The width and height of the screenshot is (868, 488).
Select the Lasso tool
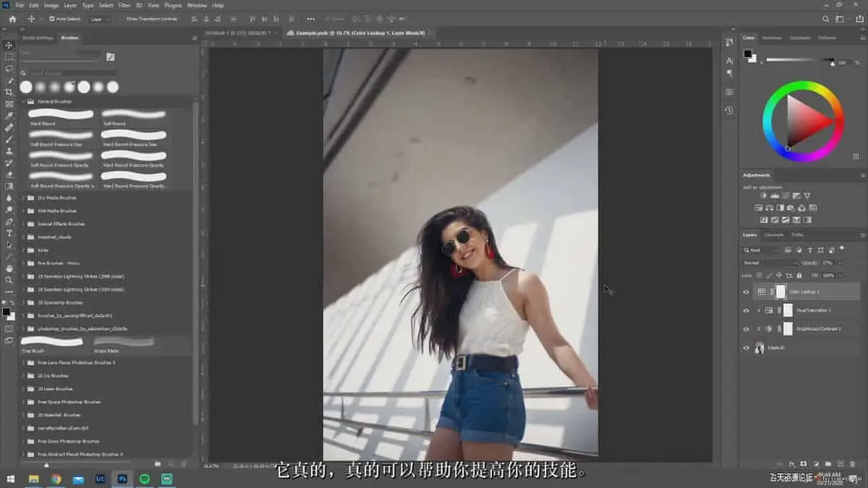tap(9, 68)
